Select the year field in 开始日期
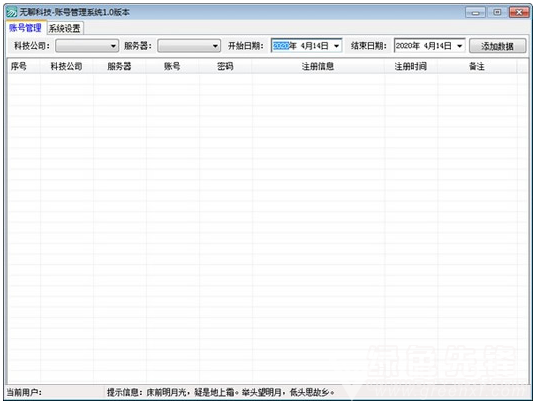Screen dimensions: 536x405 281,46
